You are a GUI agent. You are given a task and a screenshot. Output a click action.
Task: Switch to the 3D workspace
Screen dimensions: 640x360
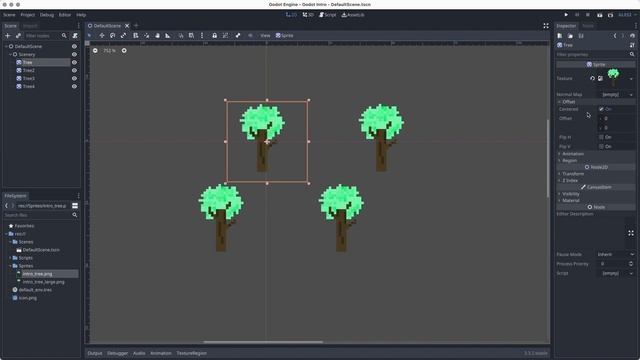pos(308,15)
